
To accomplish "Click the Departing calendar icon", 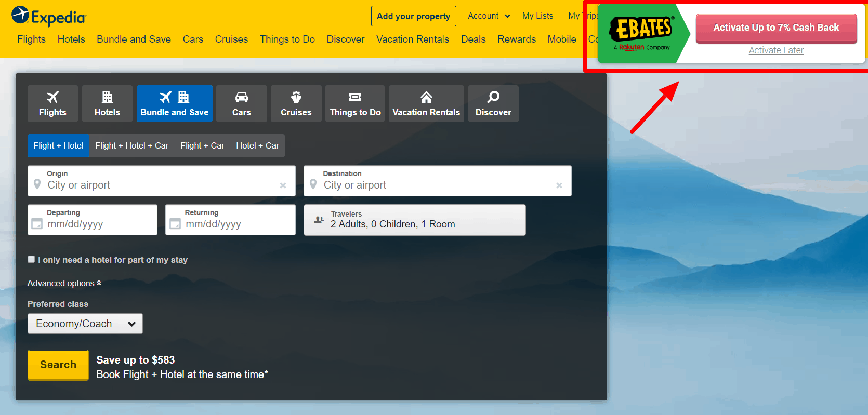I will (37, 224).
